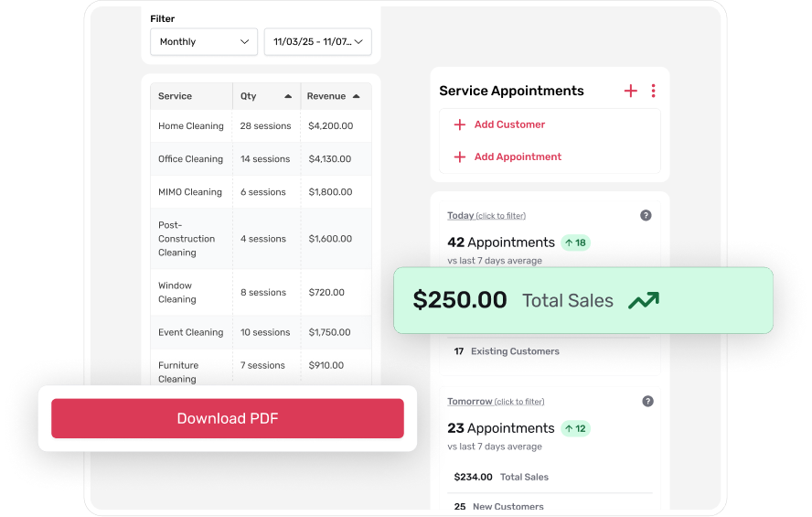Select the Add Appointment option
812x517 pixels.
tap(518, 157)
